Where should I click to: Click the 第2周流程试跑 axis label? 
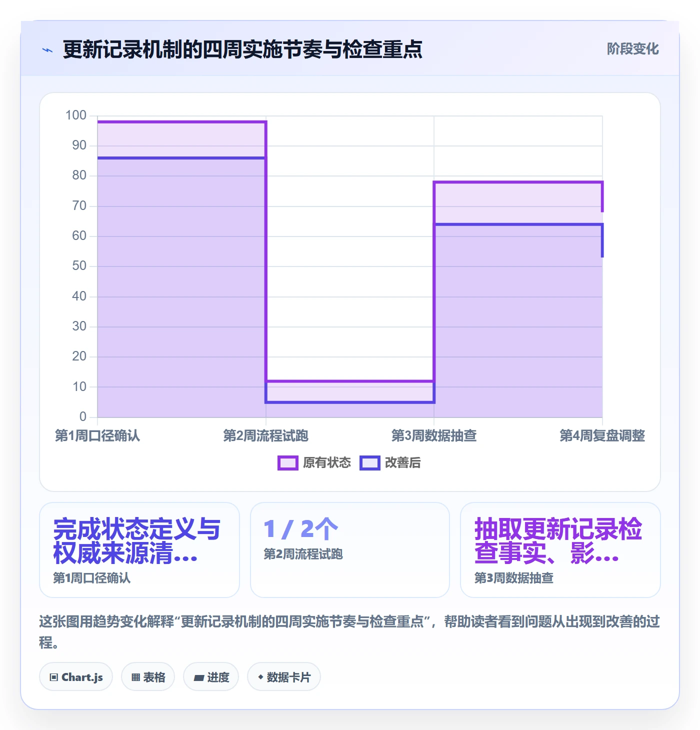click(x=265, y=435)
